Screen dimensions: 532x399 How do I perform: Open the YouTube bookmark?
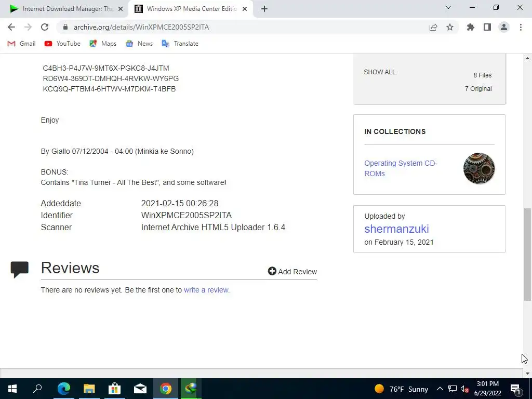62,44
